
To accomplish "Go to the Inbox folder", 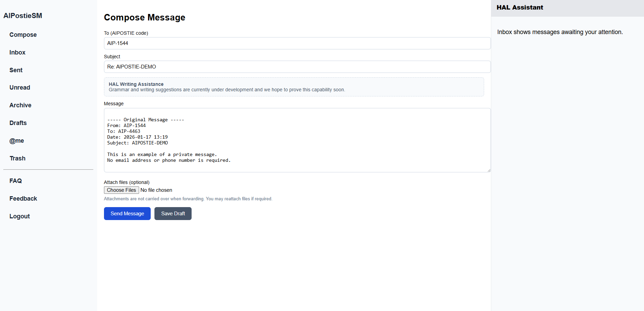I will [17, 52].
